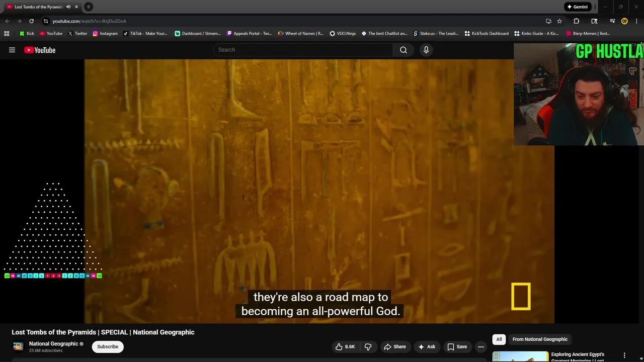Mute the Lost Tombs browser tab audio
Viewport: 644px width, 362px height.
68,7
